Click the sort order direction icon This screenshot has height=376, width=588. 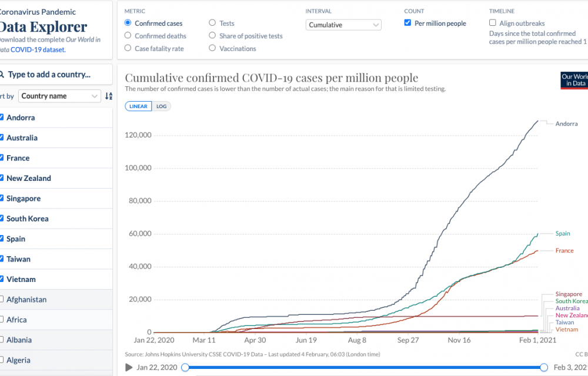108,96
